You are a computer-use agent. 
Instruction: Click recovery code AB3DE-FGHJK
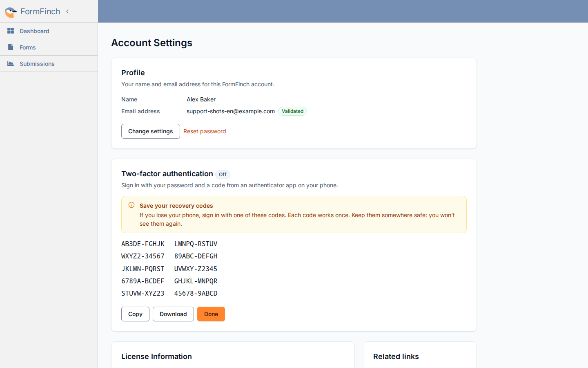pos(143,244)
